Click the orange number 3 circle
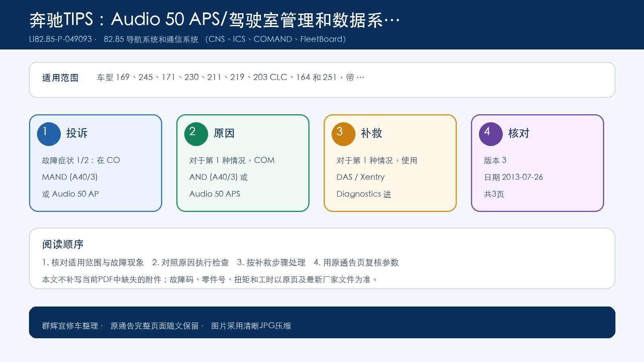Viewport: 644px width, 362px height. click(343, 134)
